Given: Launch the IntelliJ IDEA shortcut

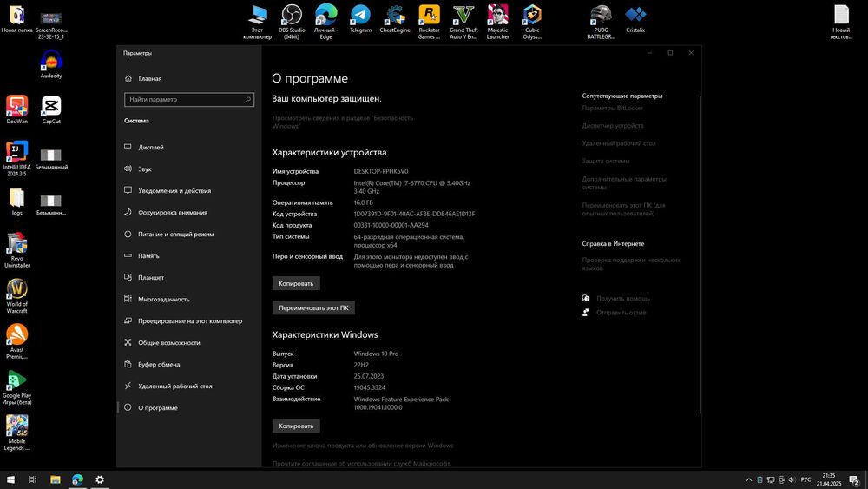Looking at the screenshot, I should 16,158.
